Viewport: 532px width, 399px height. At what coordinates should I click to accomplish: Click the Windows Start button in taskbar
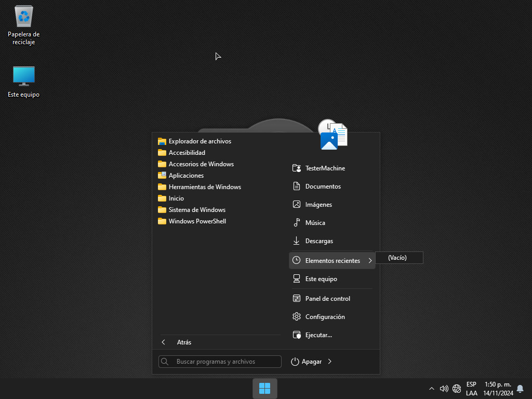265,389
